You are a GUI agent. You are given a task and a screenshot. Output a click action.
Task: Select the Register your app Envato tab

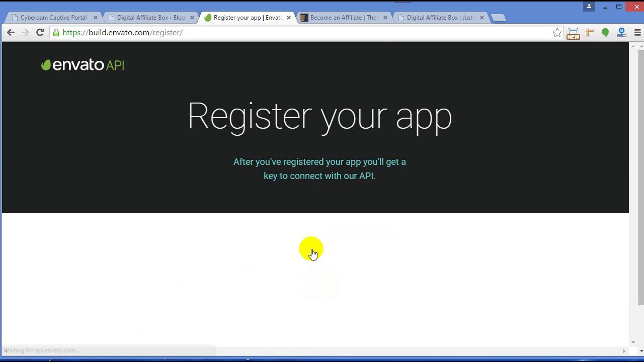pyautogui.click(x=248, y=18)
